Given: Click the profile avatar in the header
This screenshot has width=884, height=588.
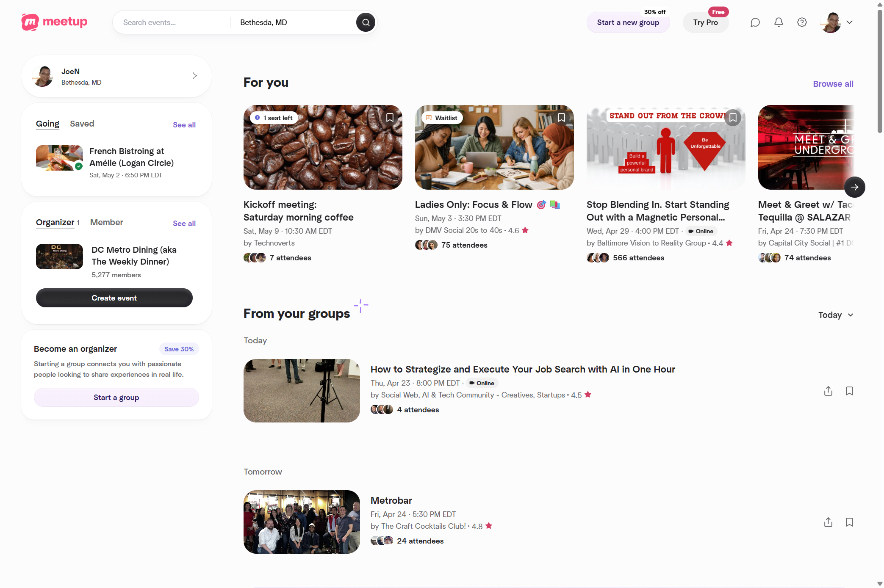Looking at the screenshot, I should (831, 22).
